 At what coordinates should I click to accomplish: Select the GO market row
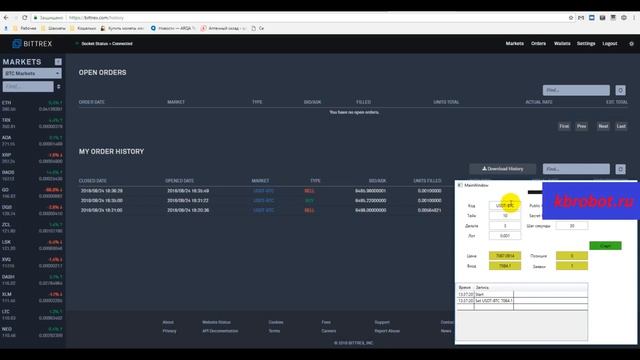pos(32,193)
